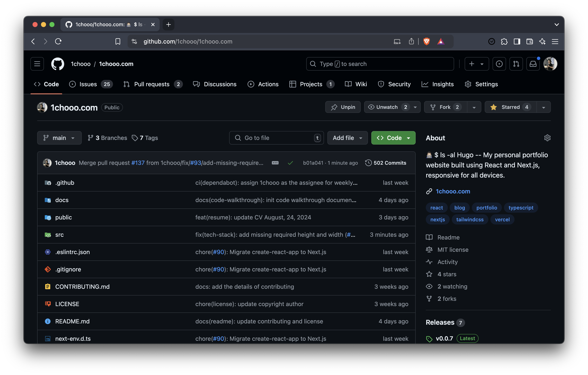Viewport: 588px width, 375px height.
Task: Click the fork icon in the About section
Action: [429, 298]
